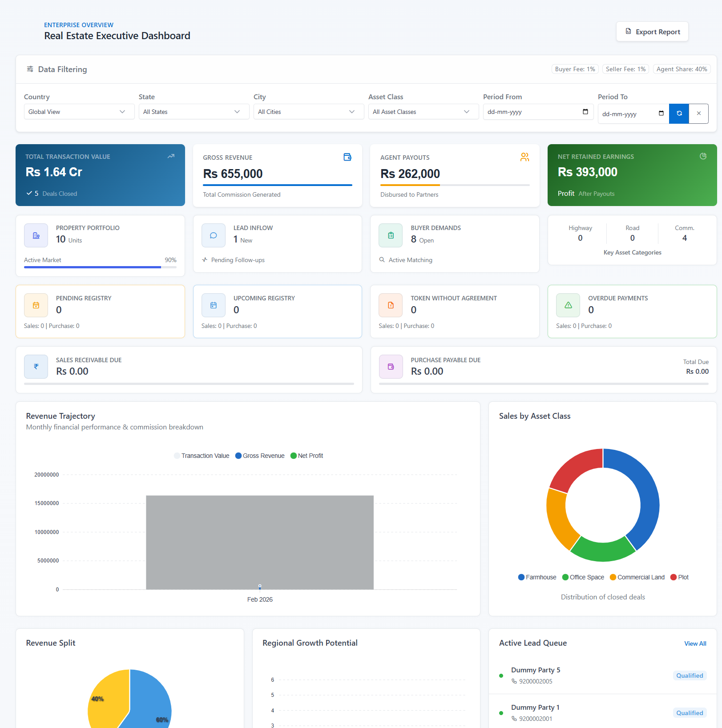Click the Buyer Fee: 1% badge
The image size is (722, 728).
coord(575,69)
